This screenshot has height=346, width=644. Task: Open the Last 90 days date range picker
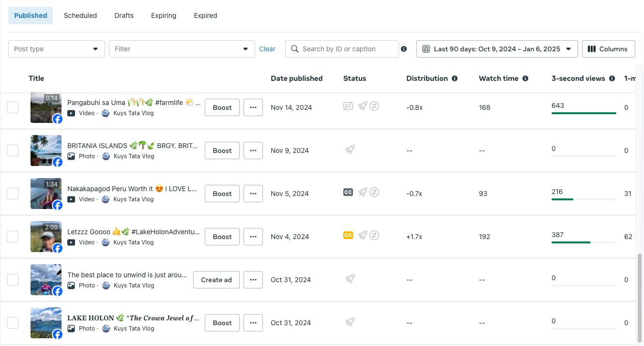pyautogui.click(x=497, y=49)
